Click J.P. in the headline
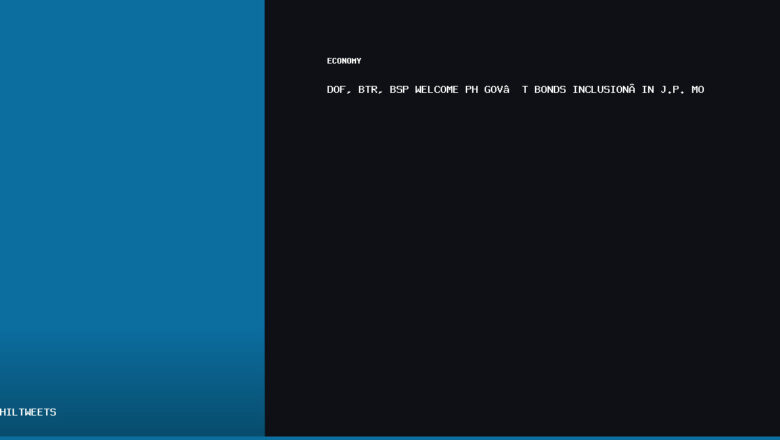The height and width of the screenshot is (440, 780). [672, 90]
